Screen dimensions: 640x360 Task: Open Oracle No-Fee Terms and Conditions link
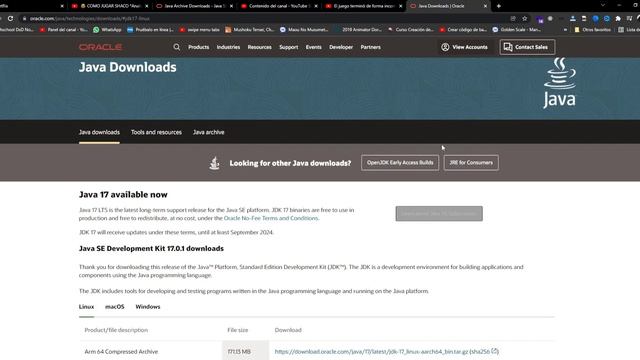tap(271, 218)
